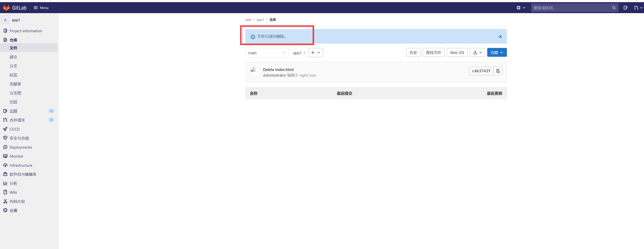Copy the commit SHA to clipboard

point(498,71)
